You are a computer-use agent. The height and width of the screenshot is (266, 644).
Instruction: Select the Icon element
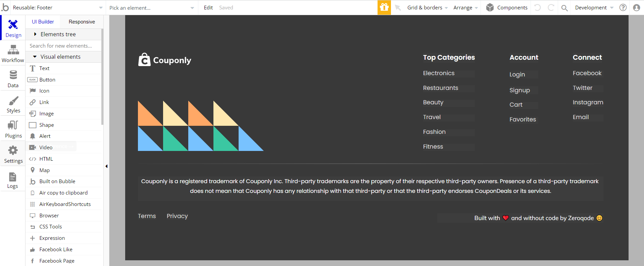coord(63,91)
